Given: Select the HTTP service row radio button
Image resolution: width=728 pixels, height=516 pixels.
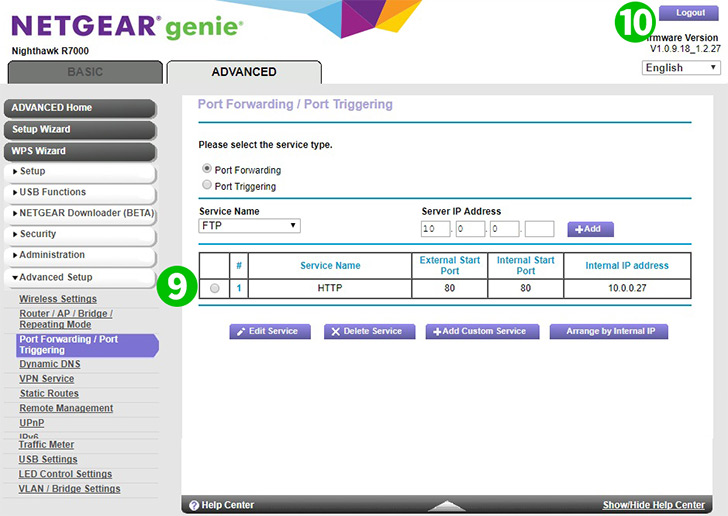Looking at the screenshot, I should click(214, 288).
